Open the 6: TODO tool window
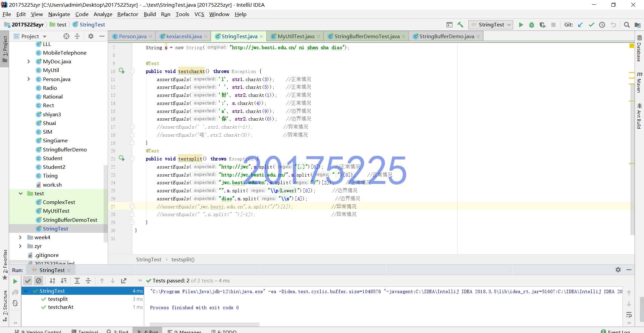 224,331
